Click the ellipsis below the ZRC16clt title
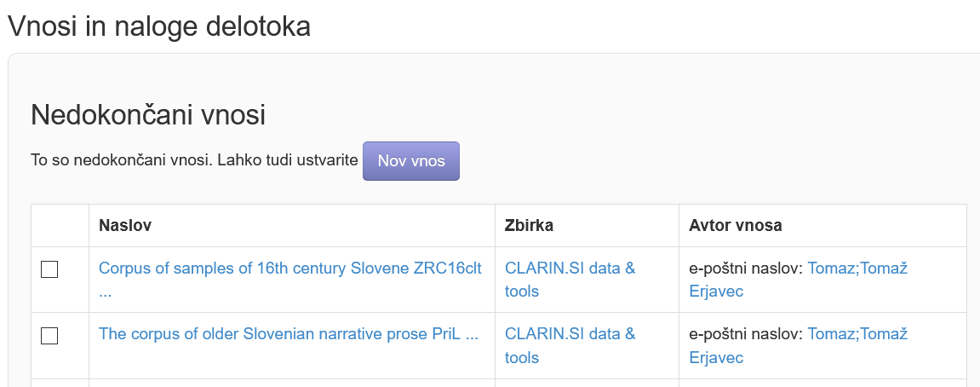The image size is (980, 387). (x=105, y=292)
